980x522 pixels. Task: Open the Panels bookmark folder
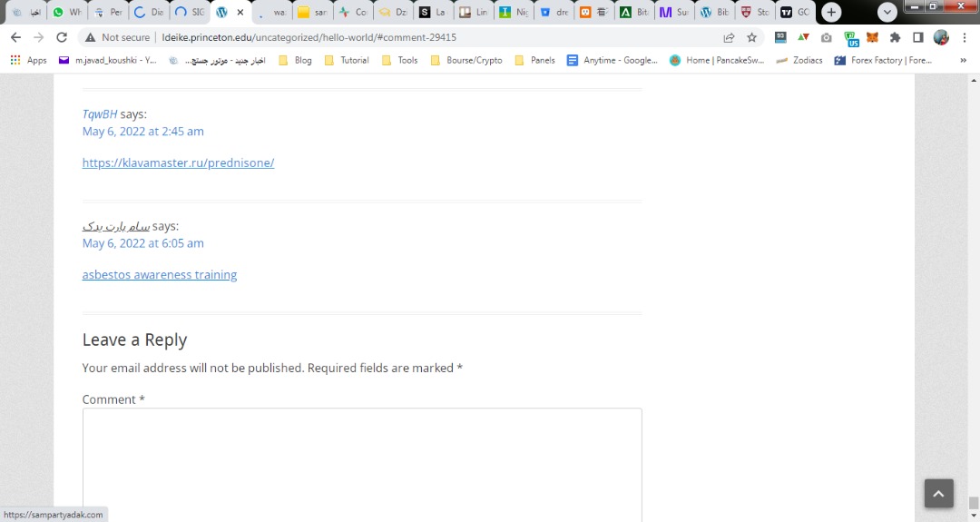534,60
